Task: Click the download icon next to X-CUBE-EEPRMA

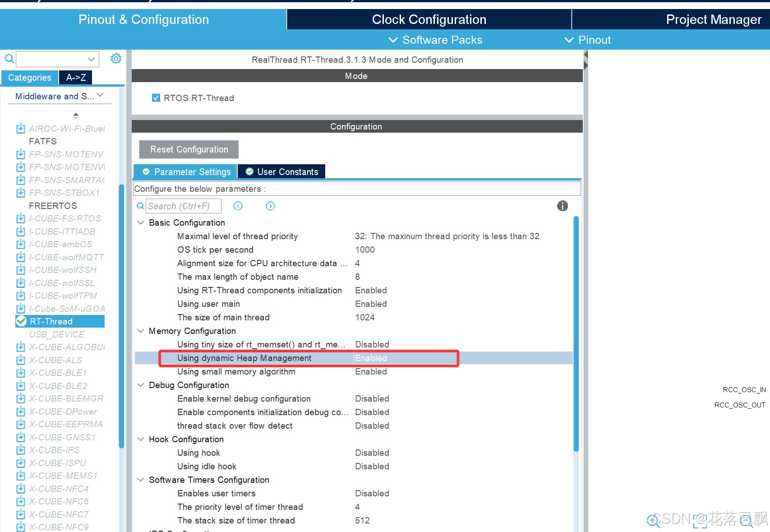Action: tap(21, 424)
